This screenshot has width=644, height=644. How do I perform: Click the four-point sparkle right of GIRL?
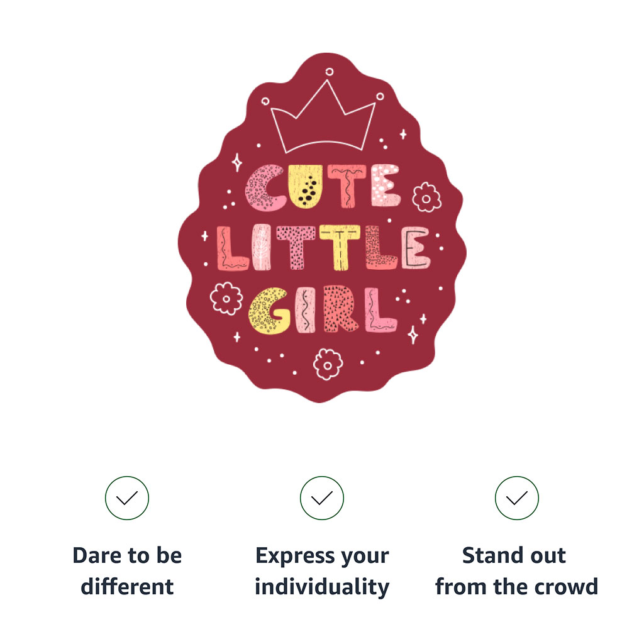[x=413, y=335]
